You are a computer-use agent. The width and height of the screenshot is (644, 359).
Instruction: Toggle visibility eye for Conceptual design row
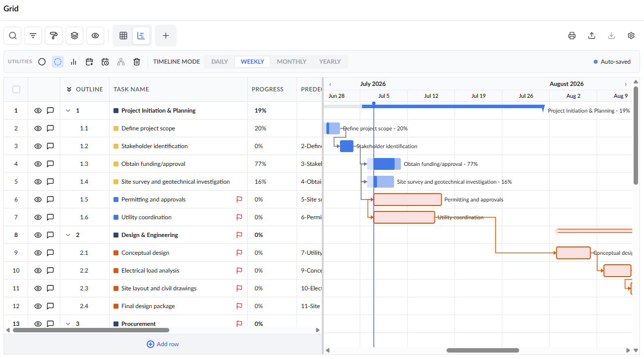click(38, 253)
